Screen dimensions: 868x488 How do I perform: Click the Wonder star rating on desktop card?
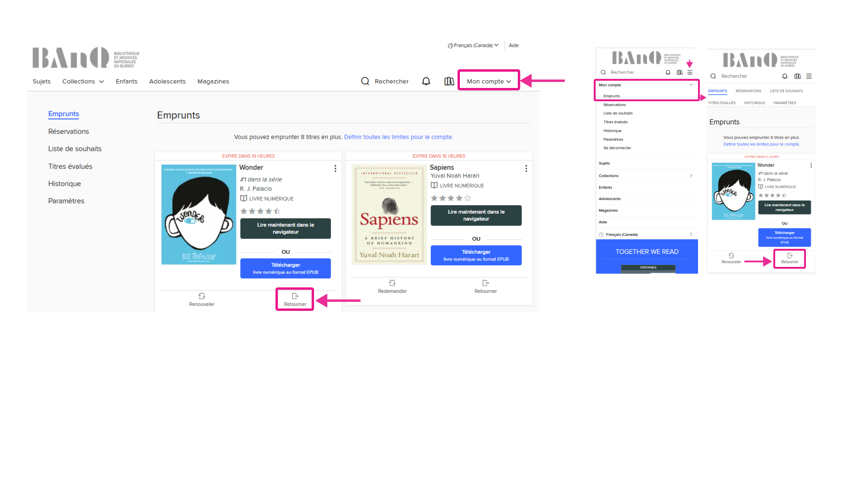(x=260, y=211)
